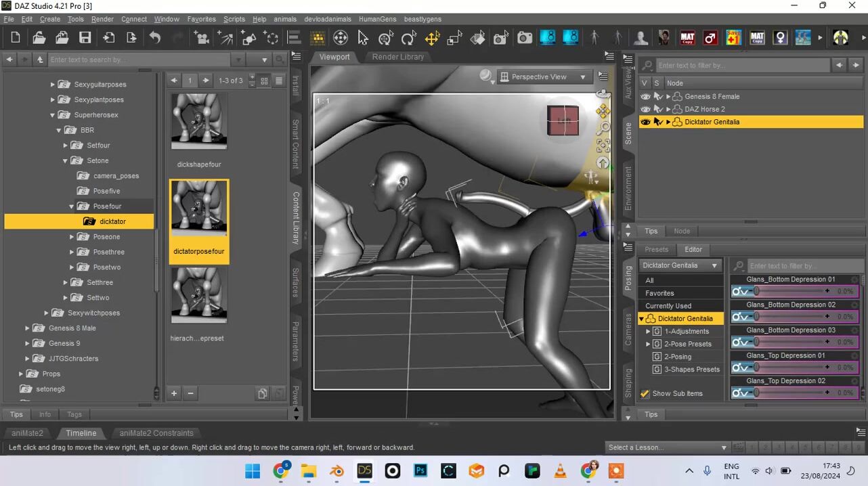868x486 pixels.
Task: Open the Select a Lesson dropdown
Action: coord(668,447)
